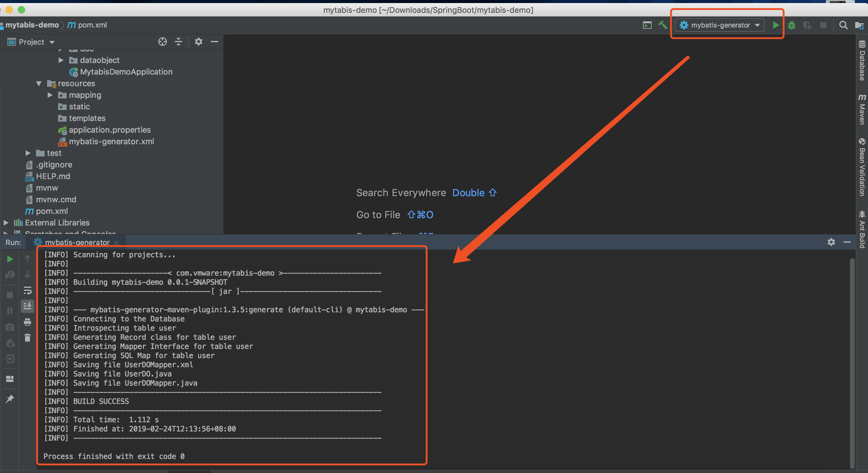The image size is (868, 473).
Task: Open the Database tool window
Action: [862, 61]
